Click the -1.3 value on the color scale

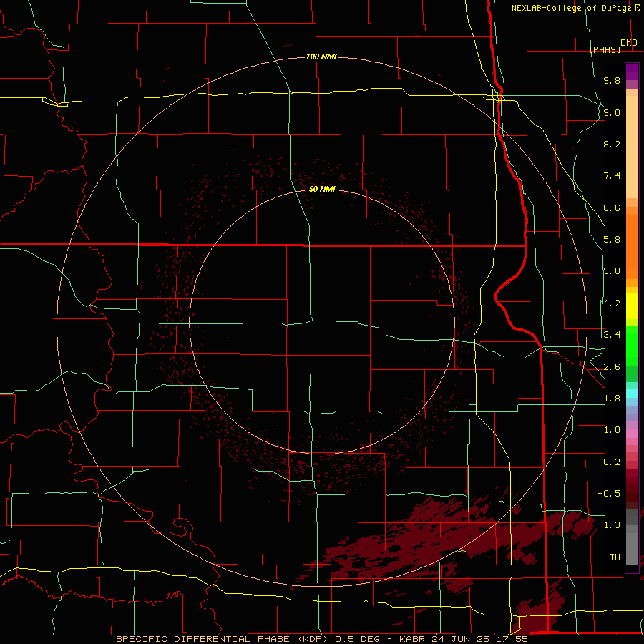609,525
